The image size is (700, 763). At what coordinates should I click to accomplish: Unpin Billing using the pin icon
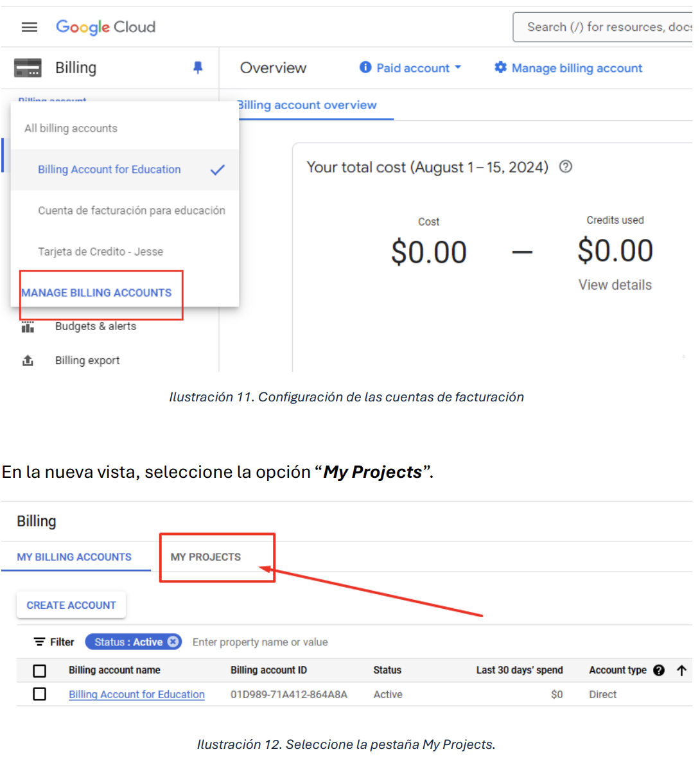[x=198, y=67]
